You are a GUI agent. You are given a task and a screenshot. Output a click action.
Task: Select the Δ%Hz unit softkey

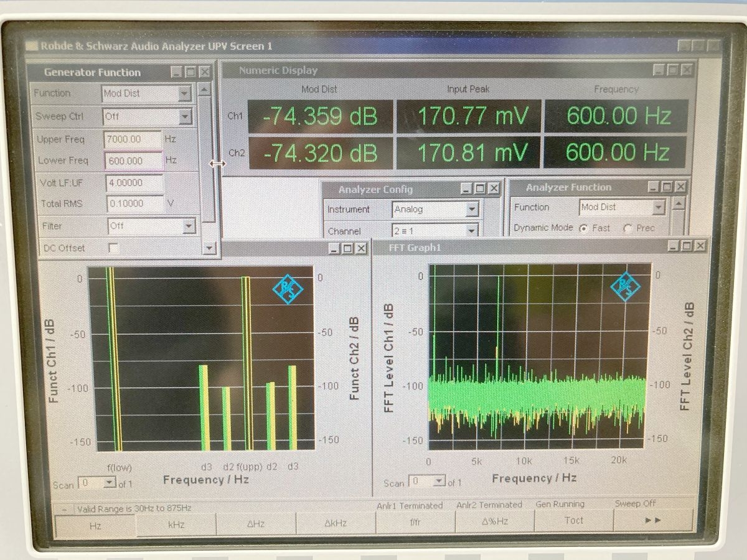pos(495,521)
